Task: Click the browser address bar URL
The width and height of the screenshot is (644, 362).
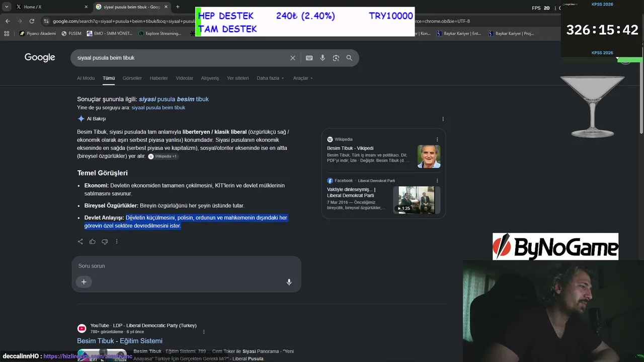Action: (x=123, y=21)
